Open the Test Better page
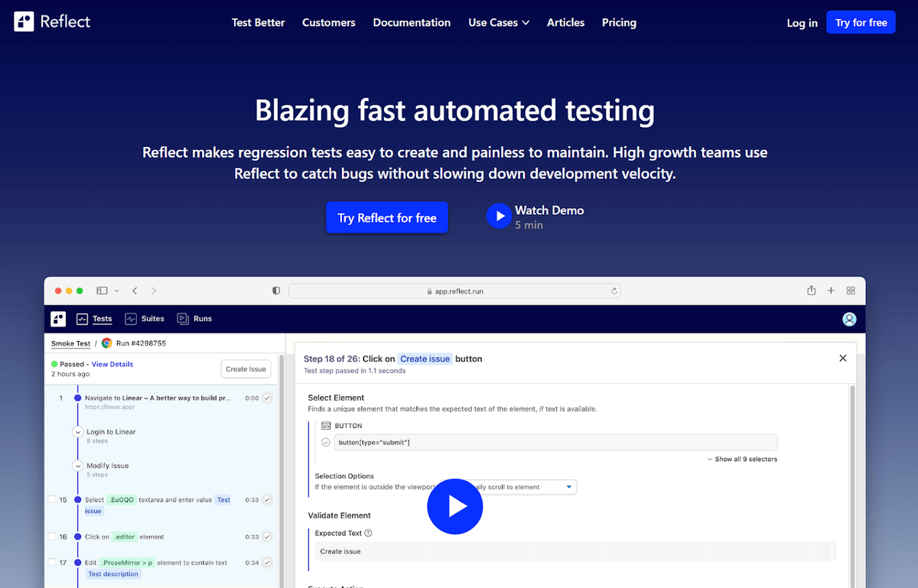This screenshot has height=588, width=918. [259, 22]
